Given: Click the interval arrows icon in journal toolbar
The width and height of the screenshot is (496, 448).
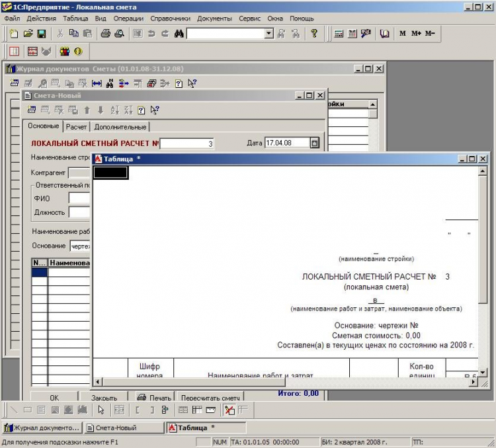Looking at the screenshot, I should (97, 83).
